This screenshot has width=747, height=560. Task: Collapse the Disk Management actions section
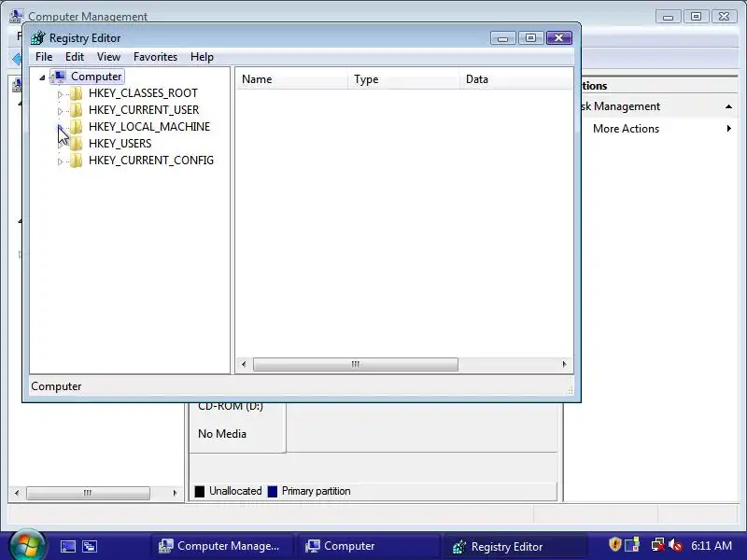coord(728,106)
